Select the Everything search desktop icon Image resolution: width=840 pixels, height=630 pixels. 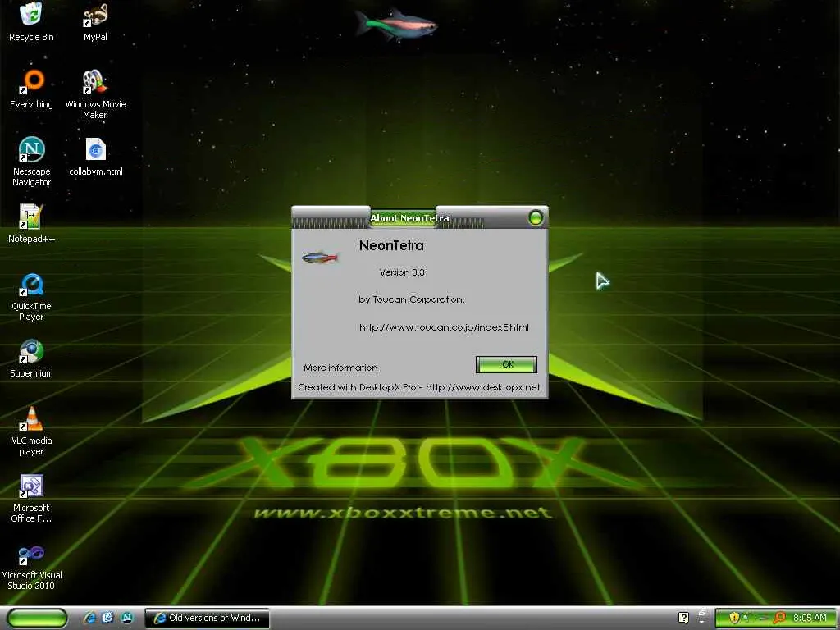click(32, 82)
